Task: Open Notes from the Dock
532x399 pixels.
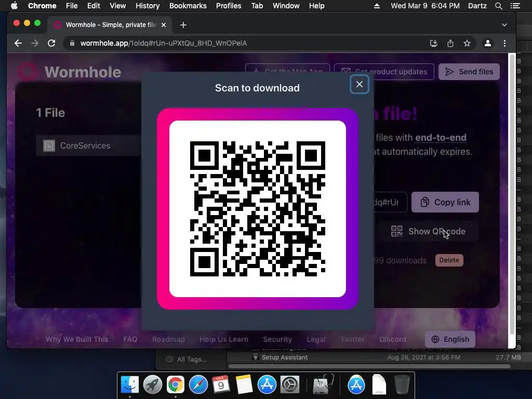Action: click(x=244, y=384)
